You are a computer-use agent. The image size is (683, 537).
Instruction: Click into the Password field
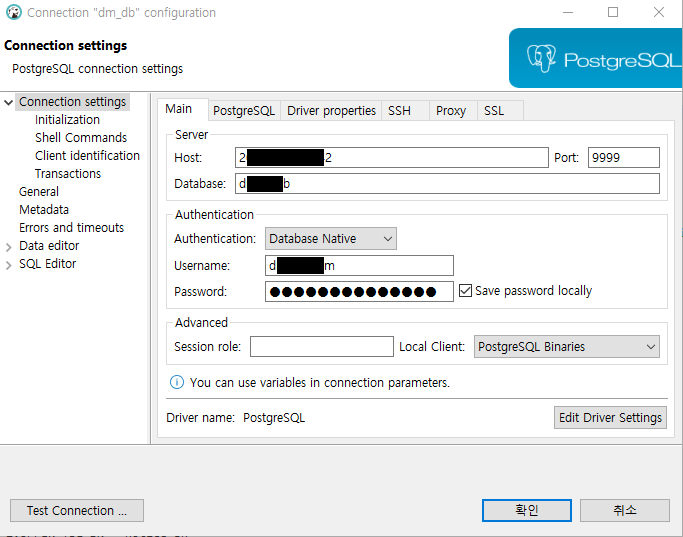[x=359, y=291]
